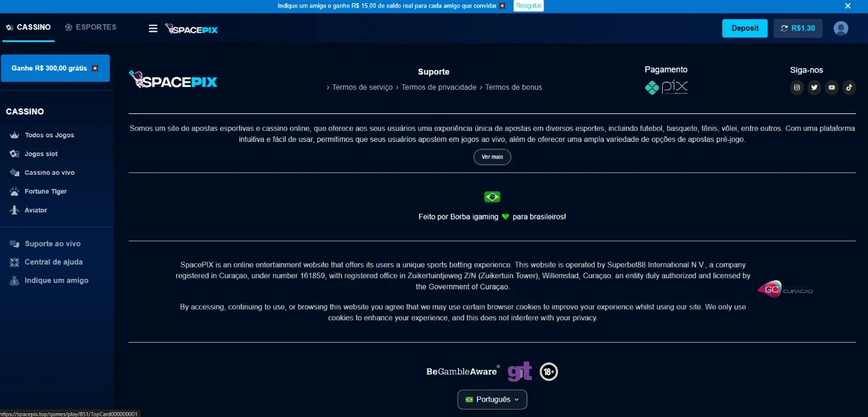Open the YouTube social icon
Viewport: 868px width, 417px height.
click(831, 87)
